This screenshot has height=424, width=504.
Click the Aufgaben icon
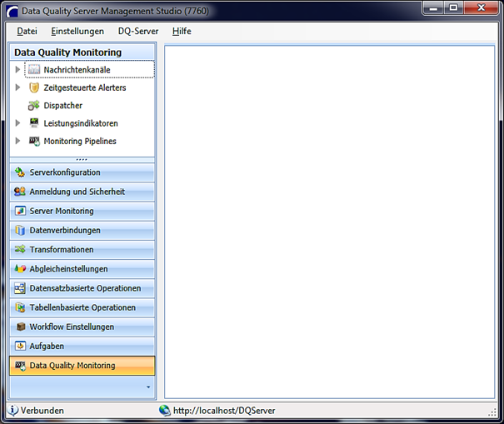point(20,346)
